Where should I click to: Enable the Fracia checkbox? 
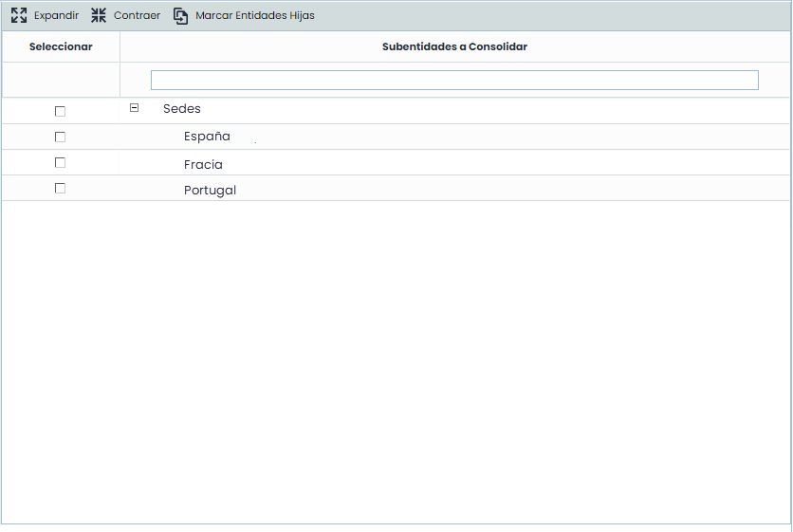click(x=60, y=162)
